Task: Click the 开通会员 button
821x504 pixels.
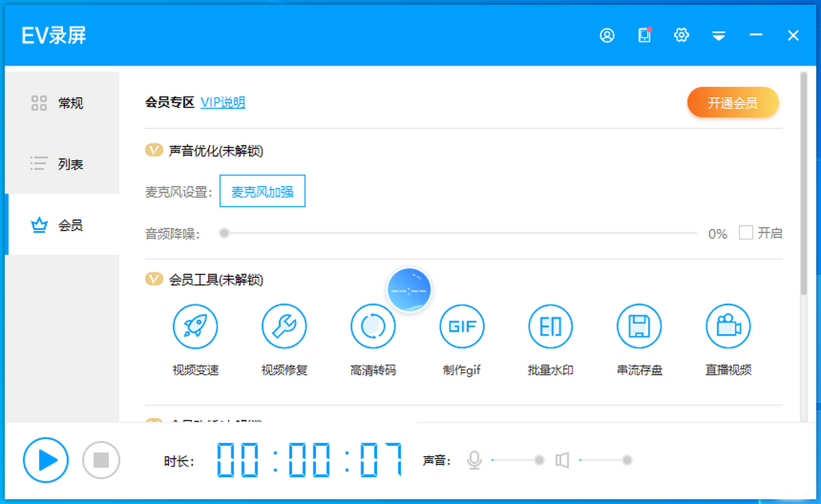Action: pyautogui.click(x=733, y=103)
